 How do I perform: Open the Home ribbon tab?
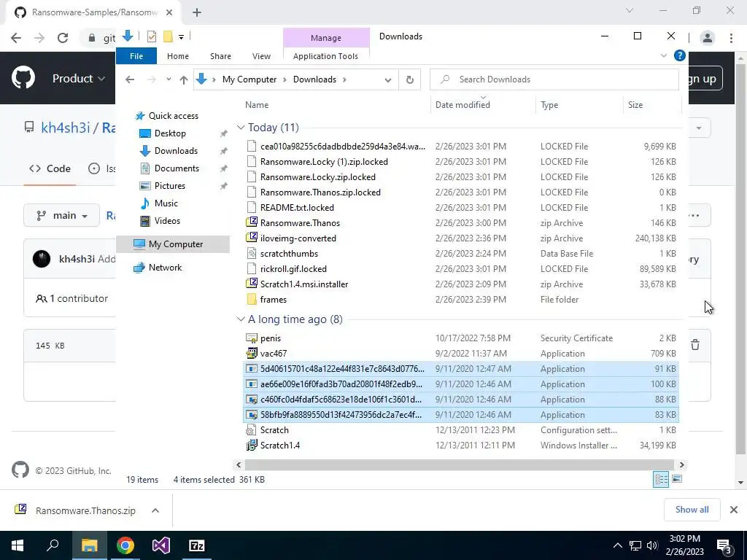(178, 55)
